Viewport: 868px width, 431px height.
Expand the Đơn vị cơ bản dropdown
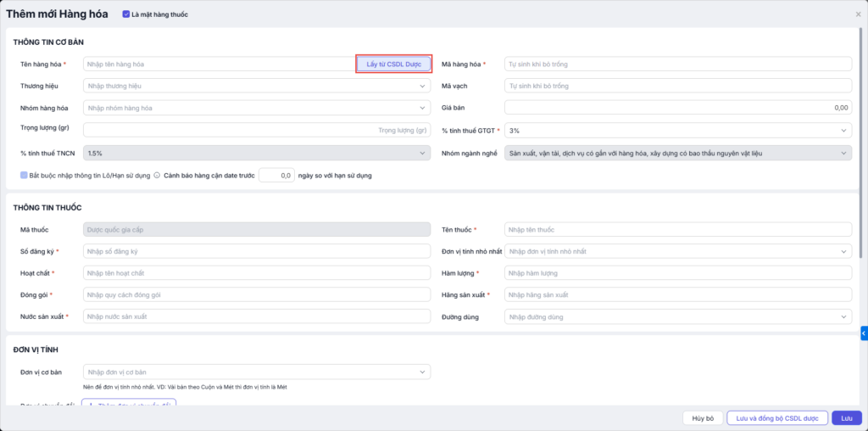[x=424, y=372]
